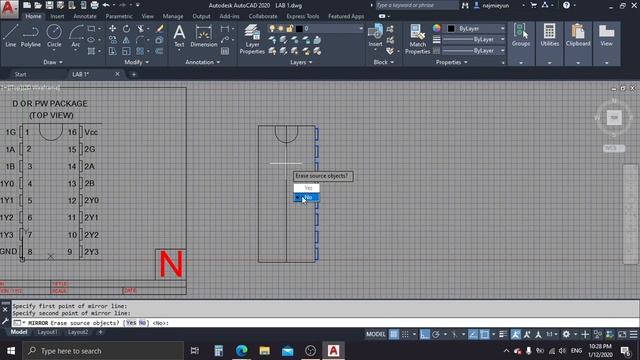Choose Yes in erase source prompt
The image size is (640, 360).
point(307,188)
